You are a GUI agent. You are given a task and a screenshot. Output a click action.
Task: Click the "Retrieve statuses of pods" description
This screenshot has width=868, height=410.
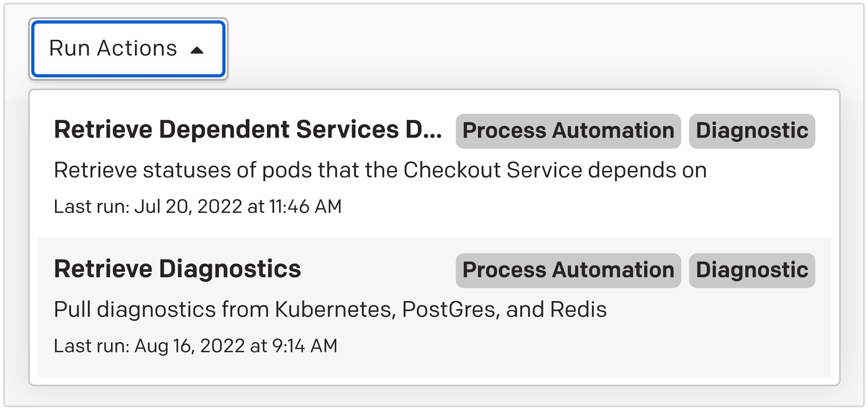[380, 170]
